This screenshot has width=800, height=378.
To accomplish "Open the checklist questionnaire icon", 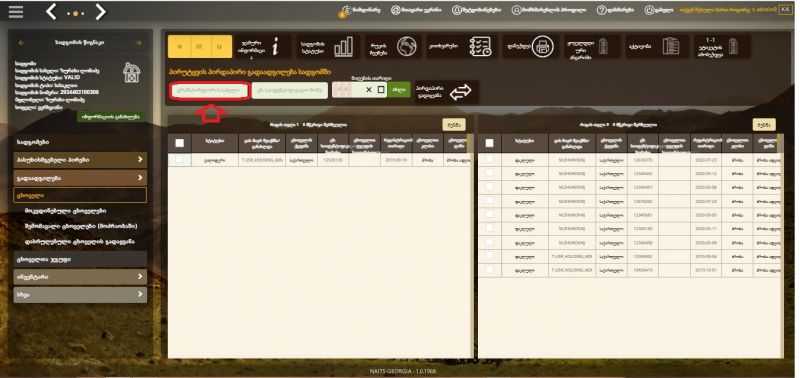I will pos(480,47).
